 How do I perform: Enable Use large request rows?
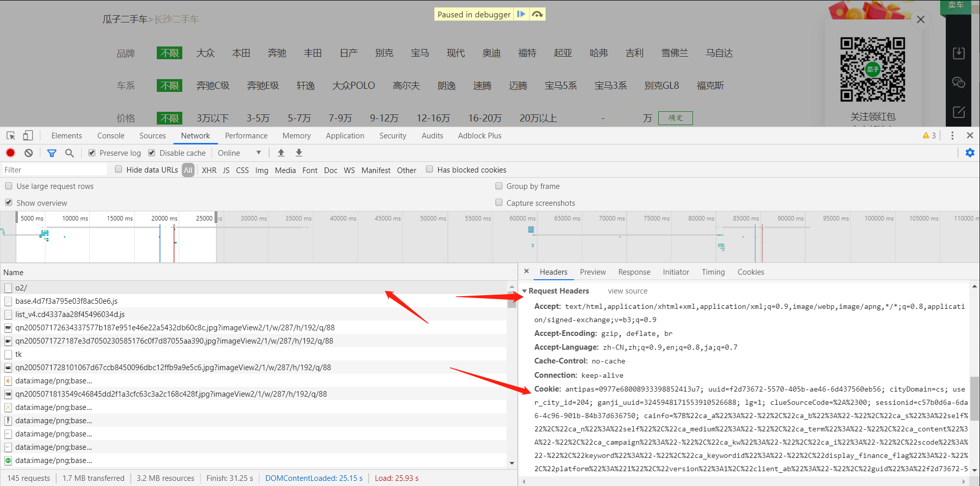(9, 186)
